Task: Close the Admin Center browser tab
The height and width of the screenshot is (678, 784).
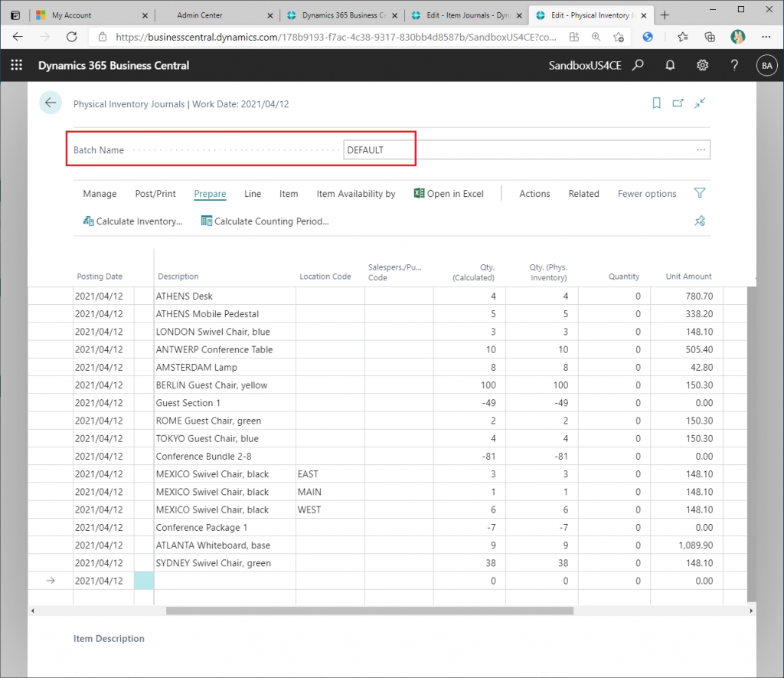Action: [270, 15]
